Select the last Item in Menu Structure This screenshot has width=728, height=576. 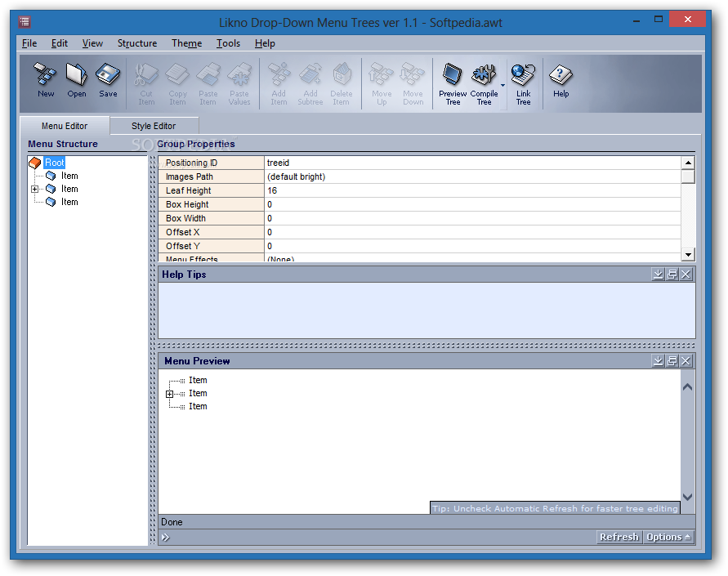pos(69,202)
